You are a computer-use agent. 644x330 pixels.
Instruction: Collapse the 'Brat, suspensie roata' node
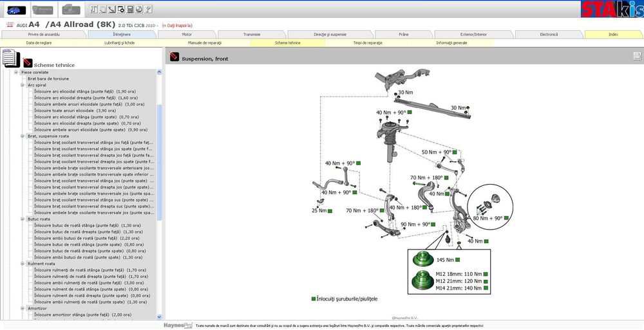(23, 136)
